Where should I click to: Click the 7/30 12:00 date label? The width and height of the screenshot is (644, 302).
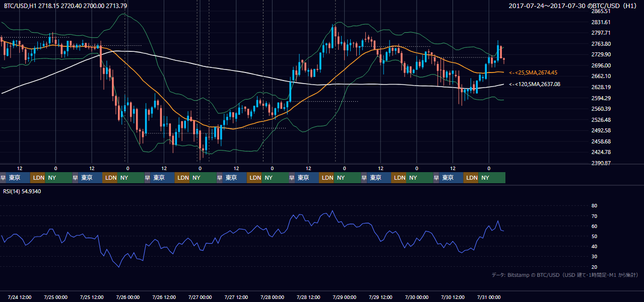click(453, 297)
